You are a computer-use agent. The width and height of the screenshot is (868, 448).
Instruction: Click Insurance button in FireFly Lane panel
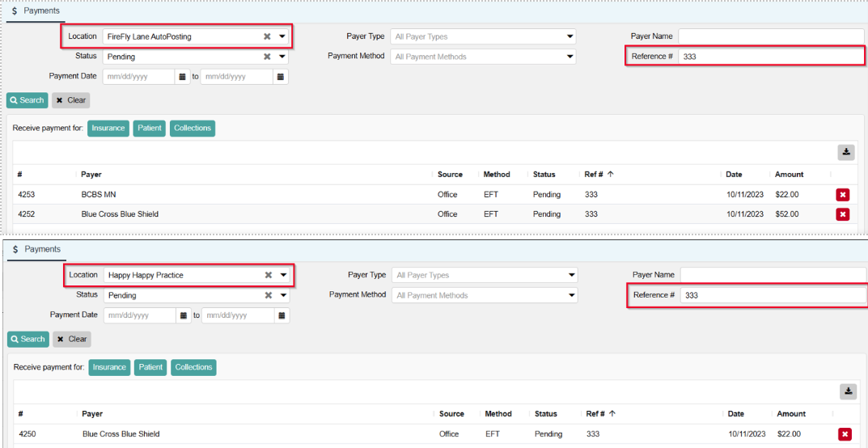108,128
